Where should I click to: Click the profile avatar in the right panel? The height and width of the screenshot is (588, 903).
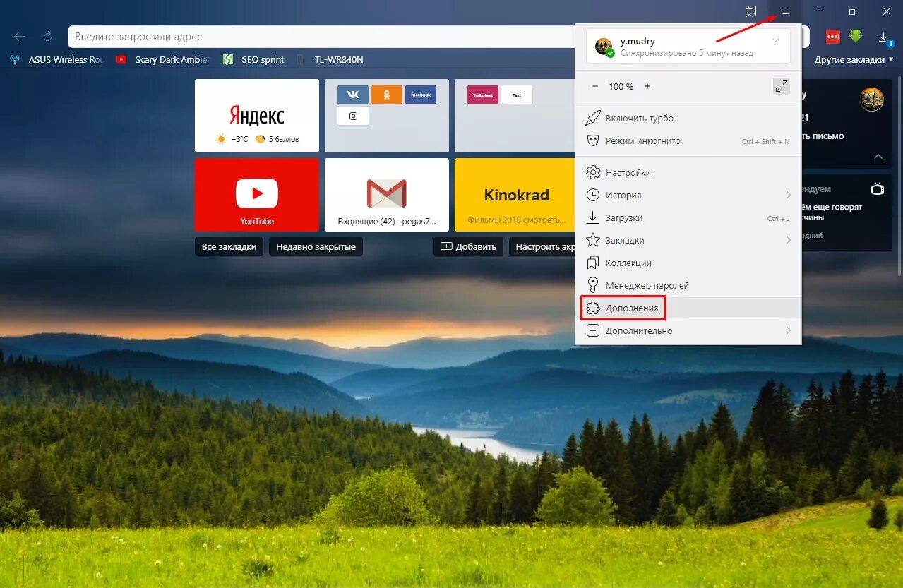872,100
